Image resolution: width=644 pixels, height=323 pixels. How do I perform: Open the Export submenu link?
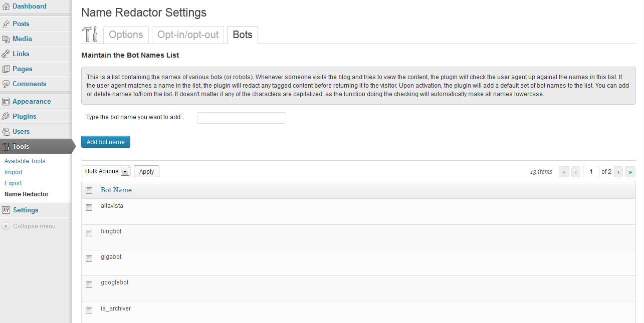pos(13,183)
